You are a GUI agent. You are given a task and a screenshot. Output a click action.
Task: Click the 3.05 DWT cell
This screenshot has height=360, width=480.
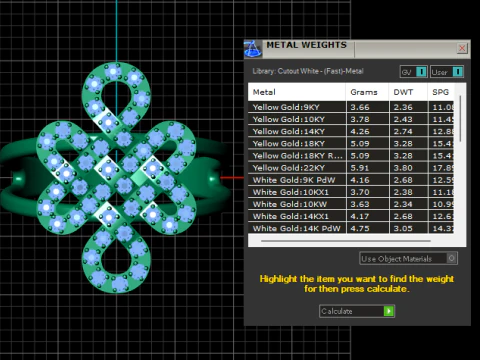(408, 228)
